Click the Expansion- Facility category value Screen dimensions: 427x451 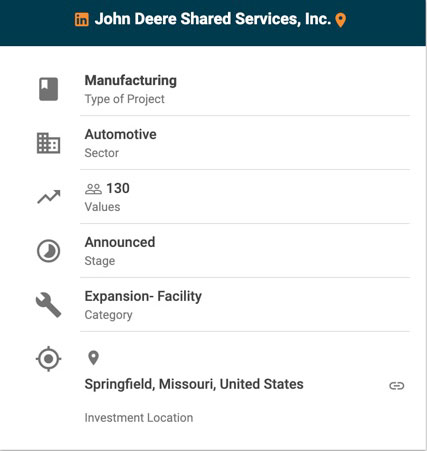coord(143,296)
